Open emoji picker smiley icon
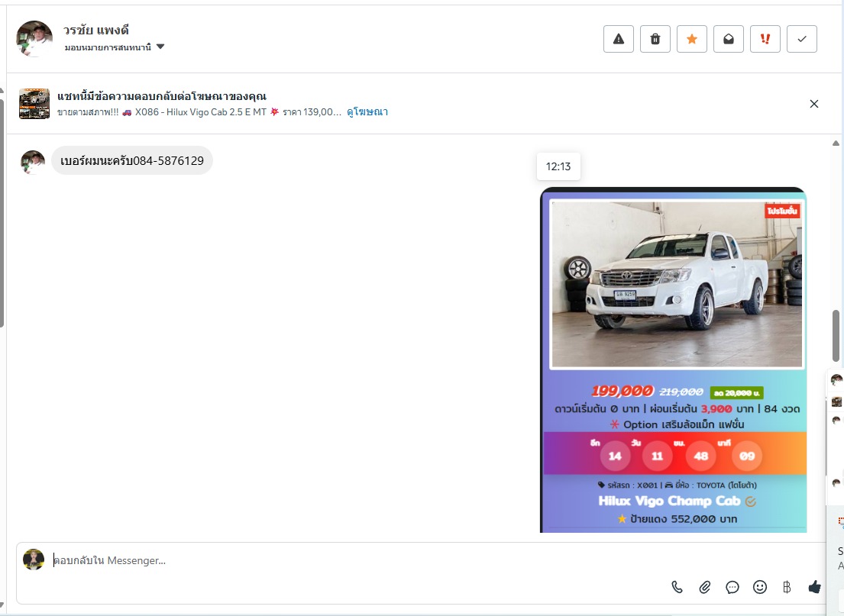This screenshot has width=844, height=616. [x=759, y=587]
